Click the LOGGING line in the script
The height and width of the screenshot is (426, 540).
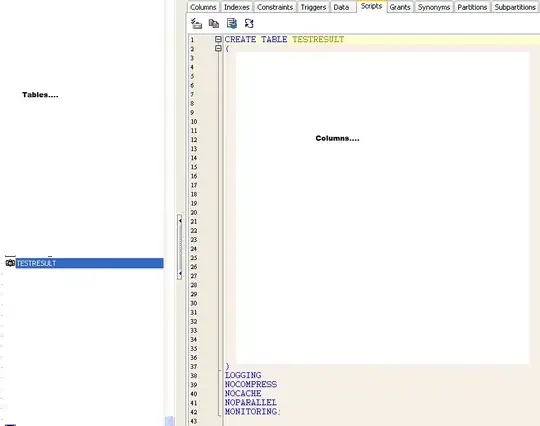[x=243, y=375]
